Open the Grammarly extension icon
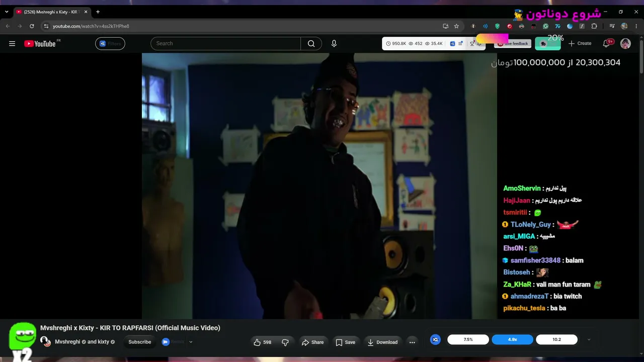Viewport: 644px width, 362px height. click(546, 26)
